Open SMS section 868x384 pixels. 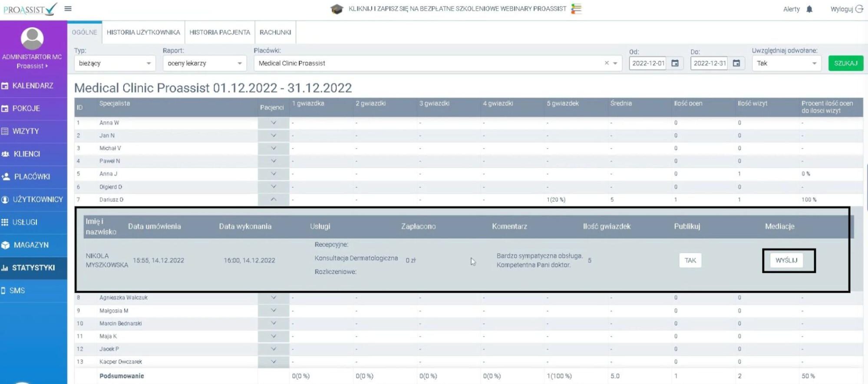pyautogui.click(x=33, y=291)
